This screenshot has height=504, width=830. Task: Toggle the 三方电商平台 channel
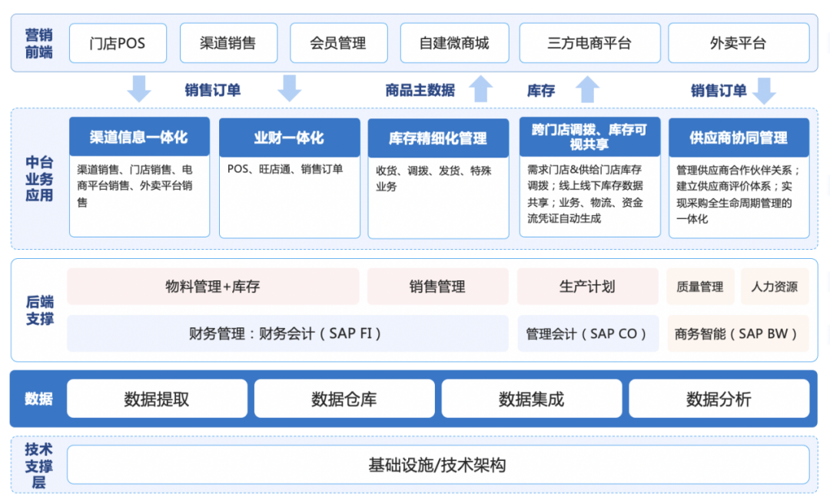[x=589, y=43]
